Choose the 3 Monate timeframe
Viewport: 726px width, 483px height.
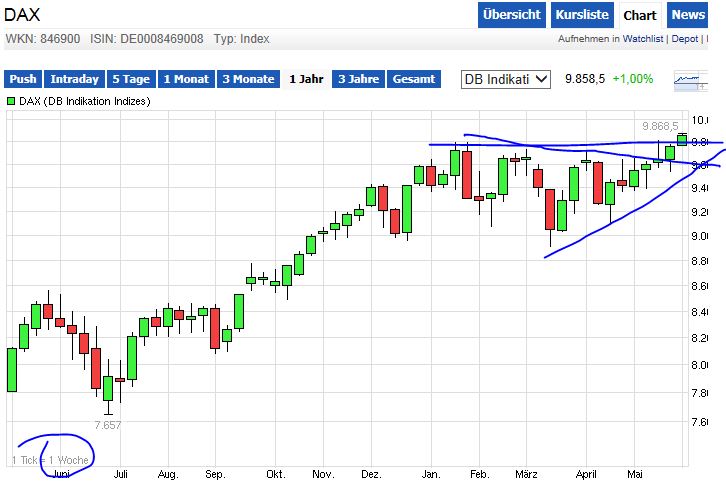pos(248,79)
